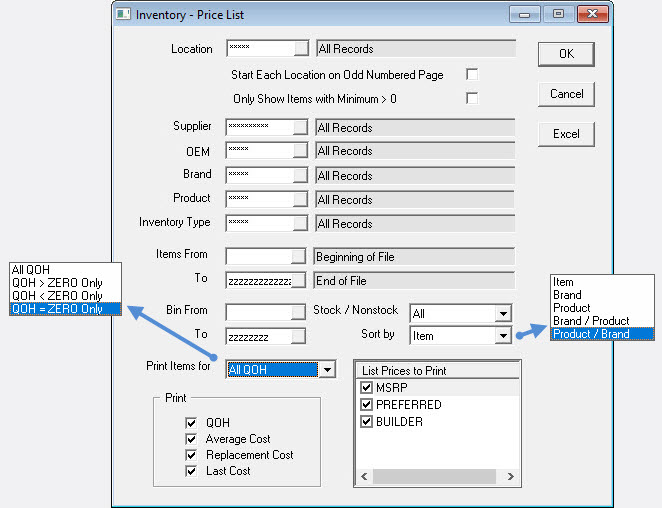Open the Bin To lookup button
The image size is (662, 508).
point(298,337)
